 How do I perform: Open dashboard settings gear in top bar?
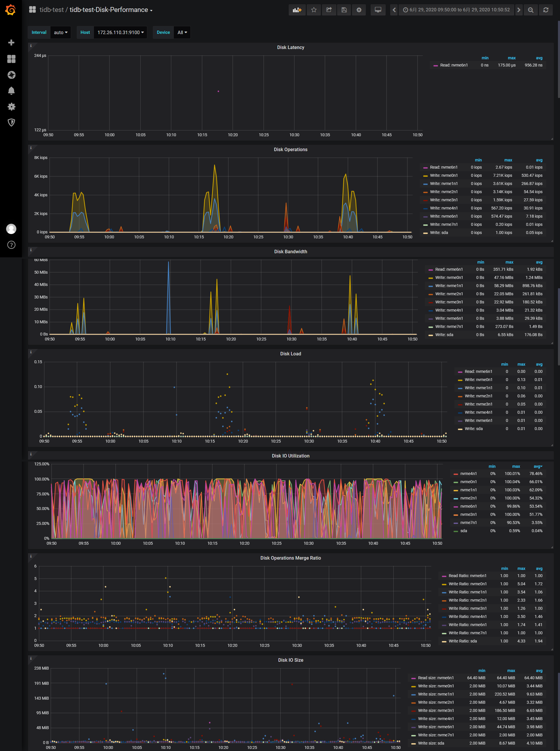point(359,10)
